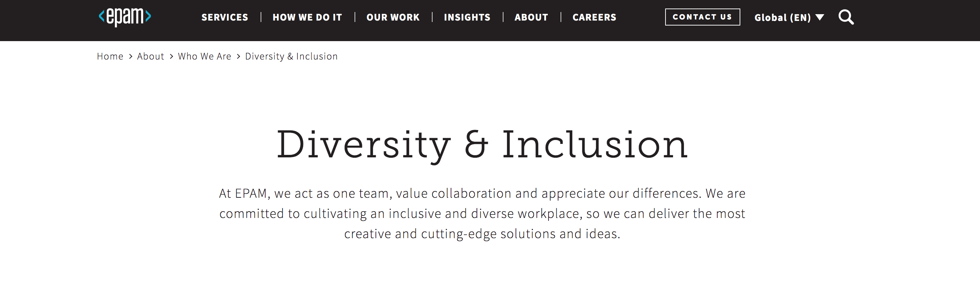Click the EPAM intro paragraph text
This screenshot has height=297, width=980.
pyautogui.click(x=482, y=213)
